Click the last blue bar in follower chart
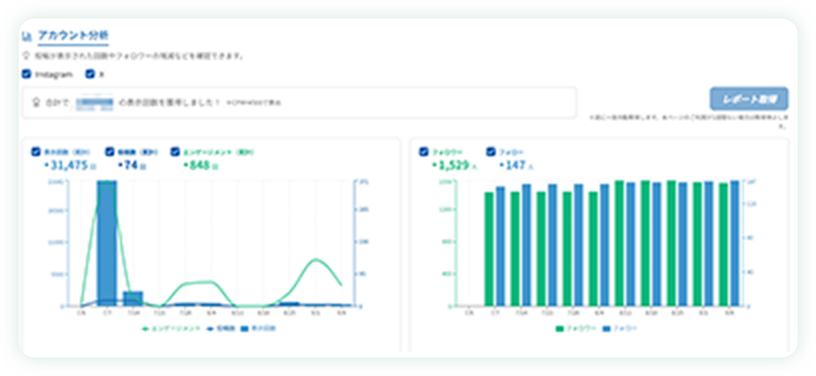816x376 pixels. coord(734,243)
